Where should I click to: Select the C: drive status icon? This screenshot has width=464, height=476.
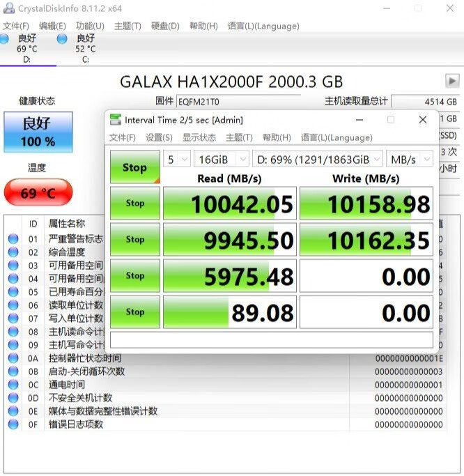[62, 38]
